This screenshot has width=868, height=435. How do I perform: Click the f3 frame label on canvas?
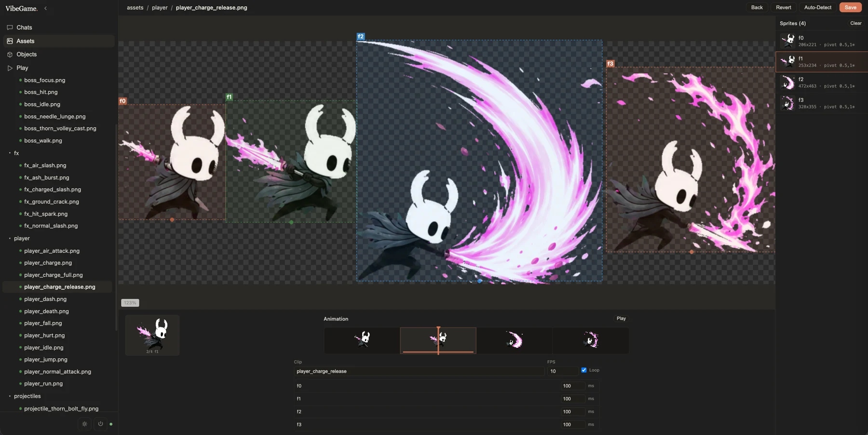610,64
